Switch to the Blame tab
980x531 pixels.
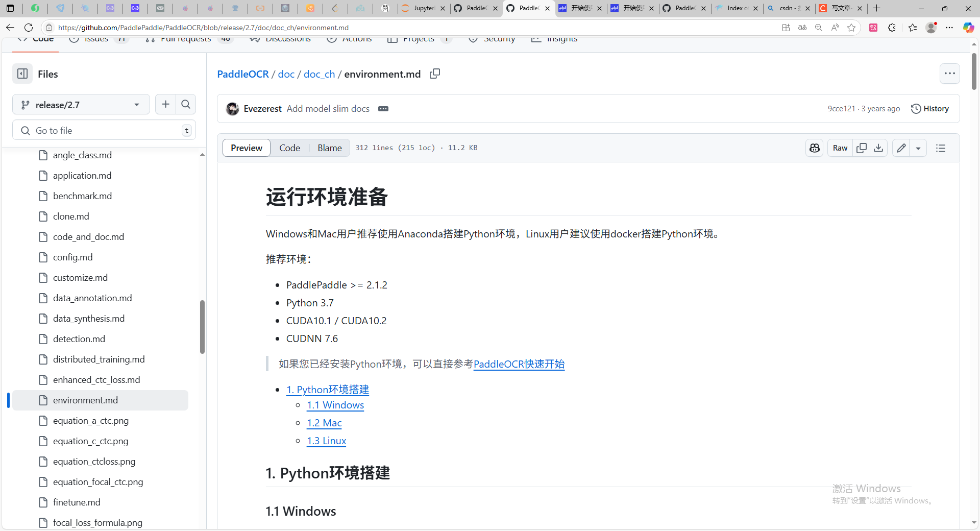click(x=329, y=148)
